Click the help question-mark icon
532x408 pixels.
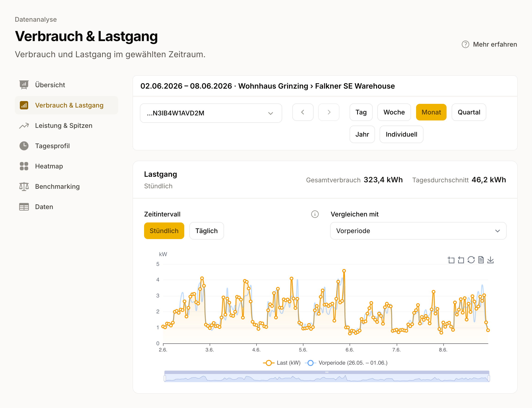point(465,45)
